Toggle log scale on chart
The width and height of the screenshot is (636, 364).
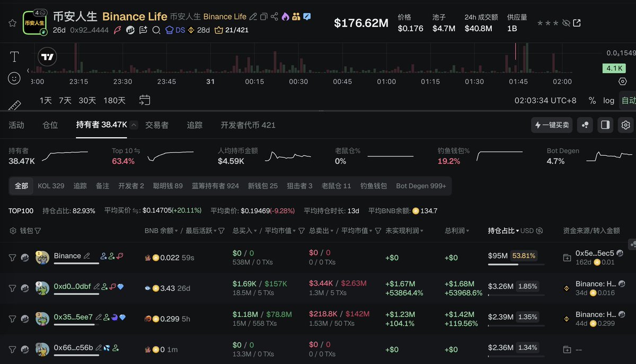(608, 101)
